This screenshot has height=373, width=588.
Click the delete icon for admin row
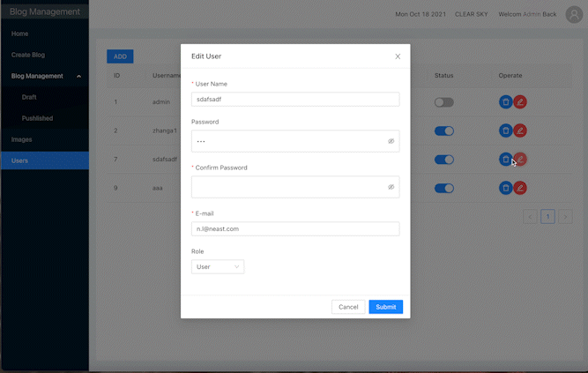[x=505, y=102]
